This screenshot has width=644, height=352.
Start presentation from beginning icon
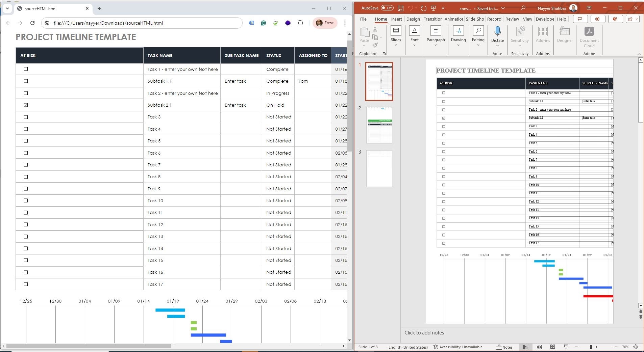point(434,8)
